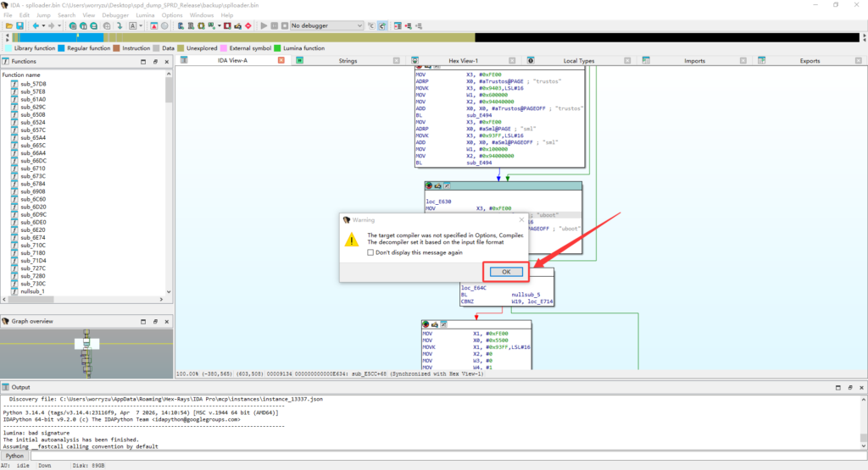Click the Functions panel f icon

click(6, 61)
